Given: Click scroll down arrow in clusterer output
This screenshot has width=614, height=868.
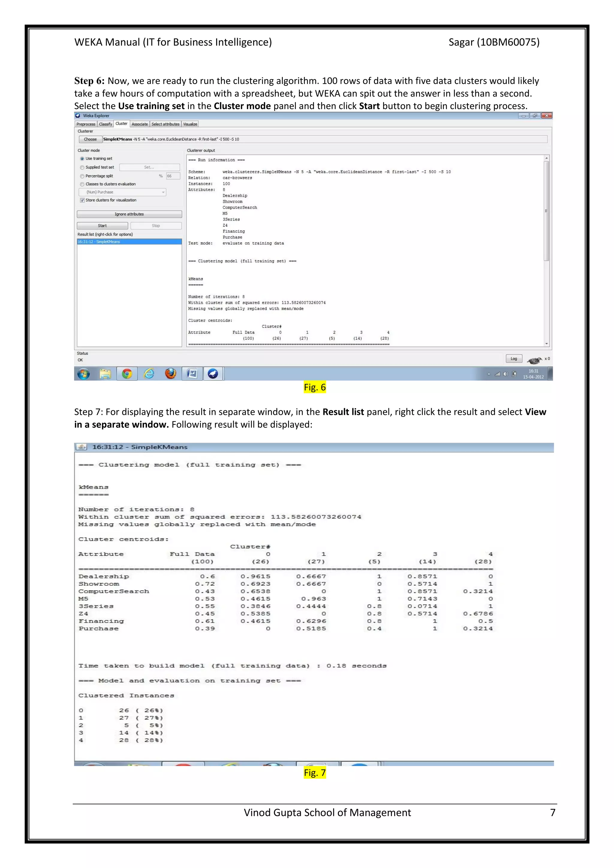Looking at the screenshot, I should click(x=546, y=344).
